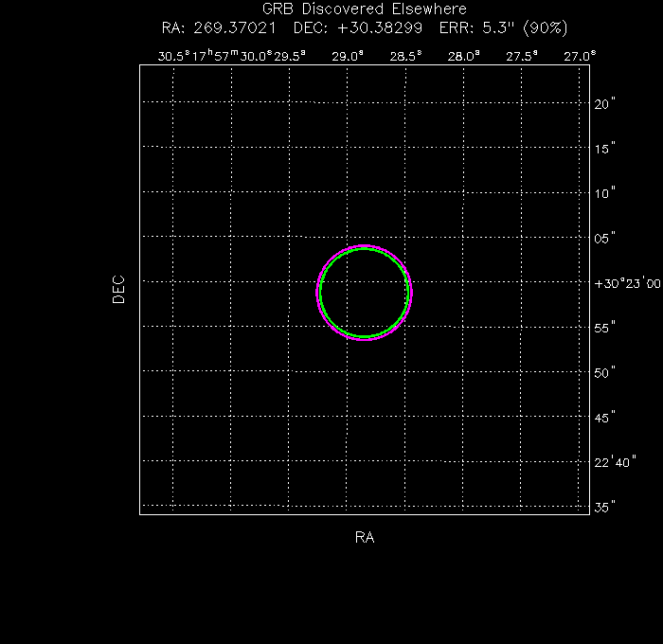The image size is (663, 644).
Task: Click the 28.0s right ascension tick label
Action: point(464,56)
